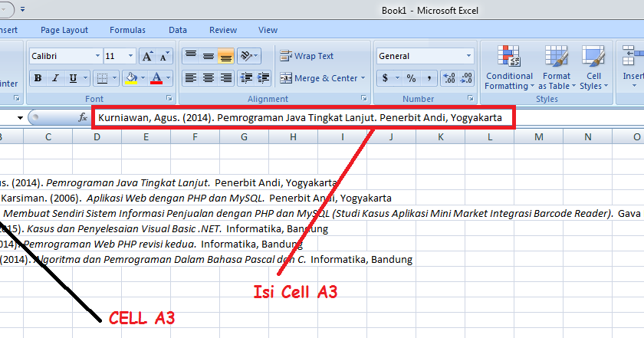The width and height of the screenshot is (644, 338).
Task: Click Decrease Decimal icon
Action: 466,78
